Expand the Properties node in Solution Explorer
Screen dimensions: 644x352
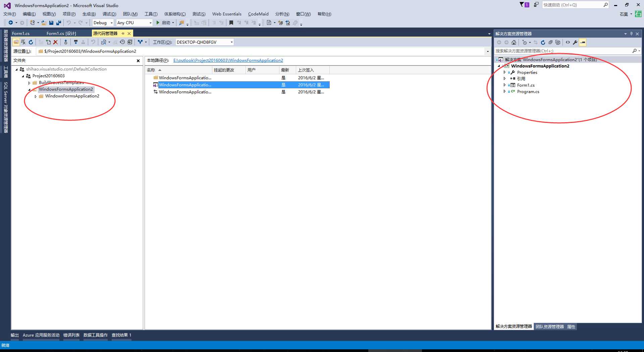(x=504, y=72)
